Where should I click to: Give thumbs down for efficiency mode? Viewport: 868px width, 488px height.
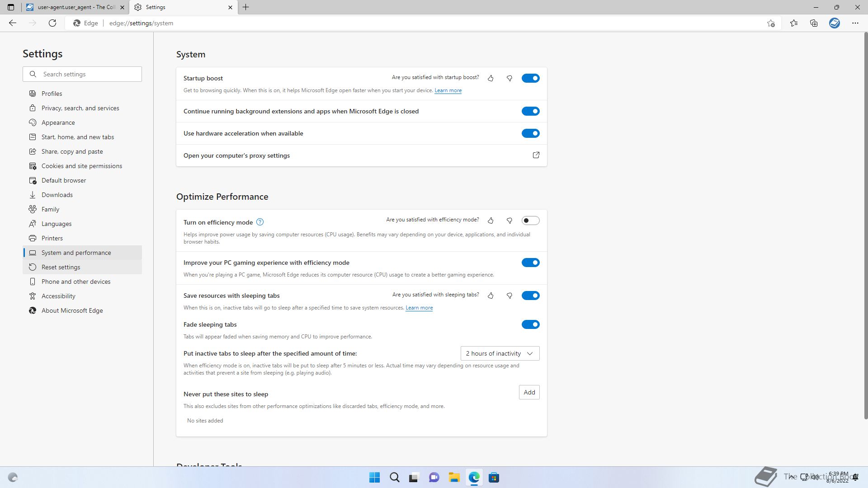pos(509,221)
